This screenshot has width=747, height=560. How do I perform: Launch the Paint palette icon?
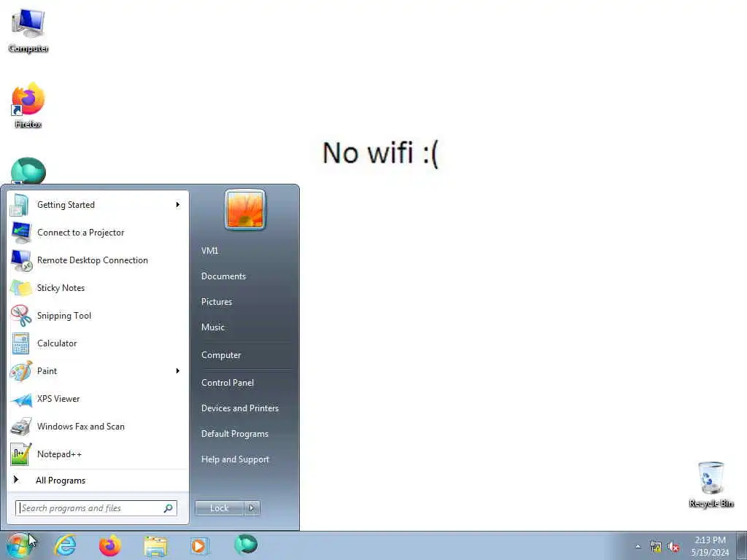[x=21, y=371]
